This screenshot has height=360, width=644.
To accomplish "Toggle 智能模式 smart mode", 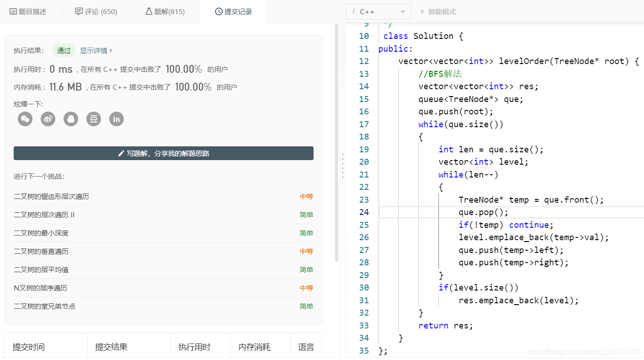I will click(x=438, y=11).
